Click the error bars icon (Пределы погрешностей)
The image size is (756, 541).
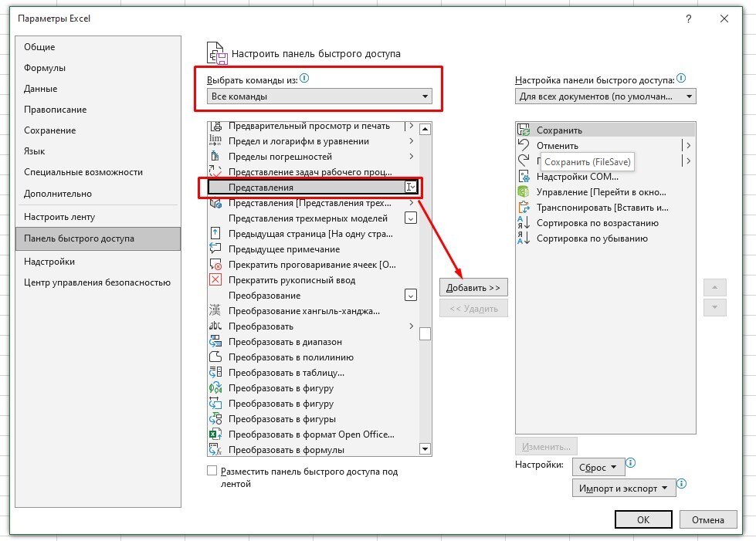(215, 156)
